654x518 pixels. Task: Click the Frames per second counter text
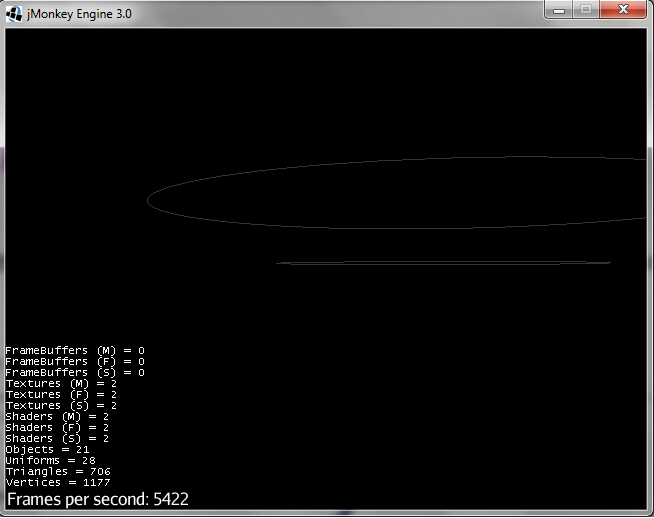(98, 499)
